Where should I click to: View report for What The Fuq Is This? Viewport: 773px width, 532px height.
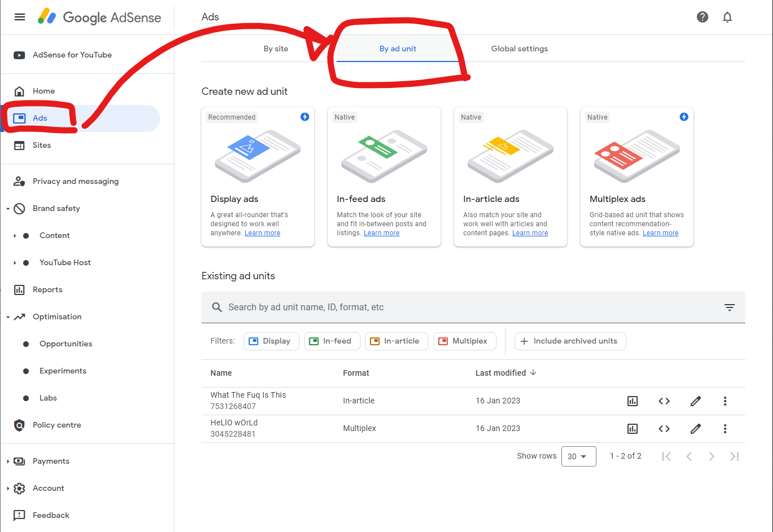point(633,401)
